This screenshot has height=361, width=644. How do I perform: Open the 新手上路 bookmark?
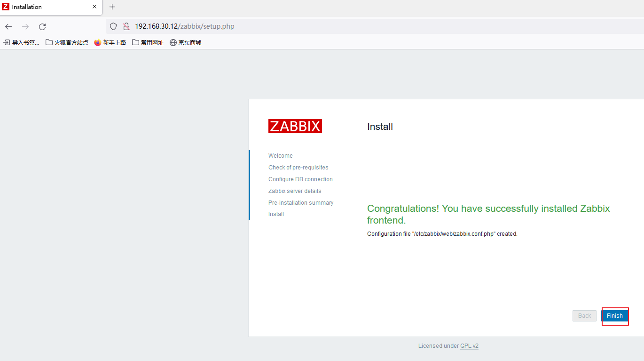110,42
